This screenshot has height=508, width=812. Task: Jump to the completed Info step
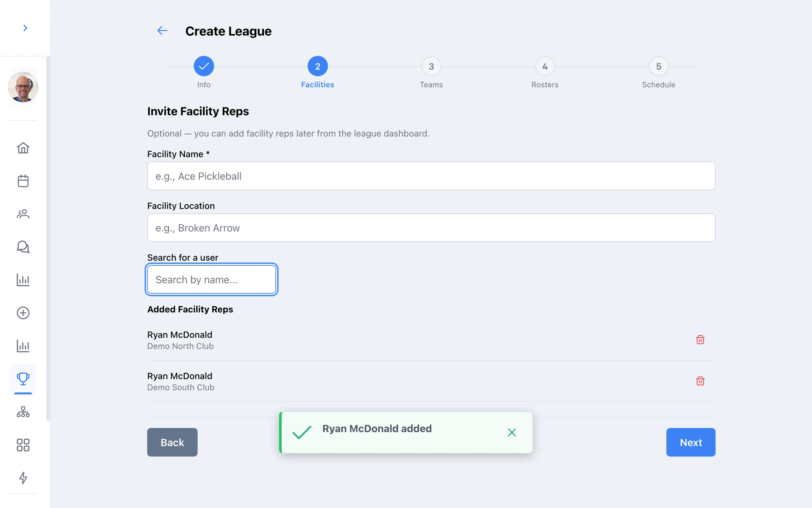point(204,66)
